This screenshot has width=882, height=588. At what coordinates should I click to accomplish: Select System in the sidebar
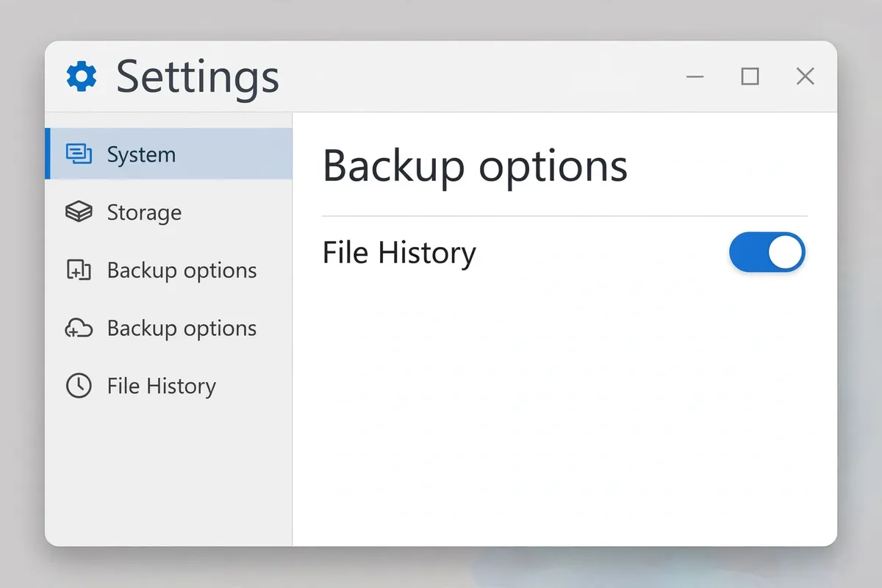coord(169,154)
